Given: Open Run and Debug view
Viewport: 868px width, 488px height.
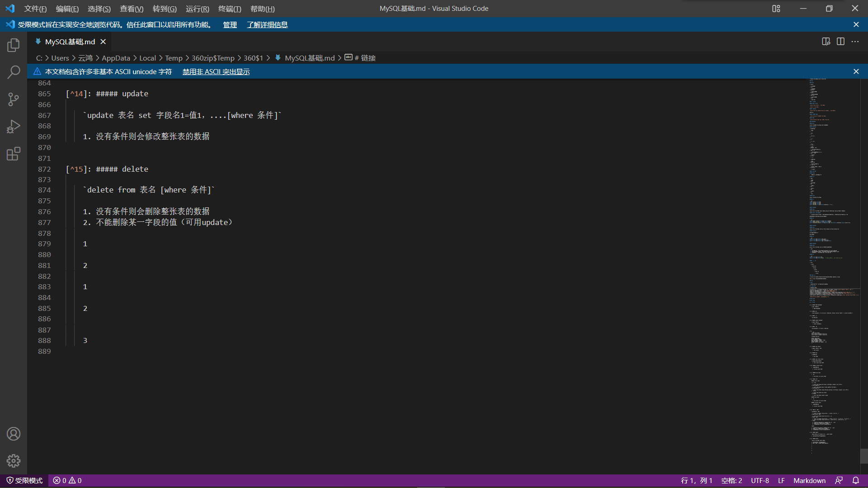Looking at the screenshot, I should [14, 127].
